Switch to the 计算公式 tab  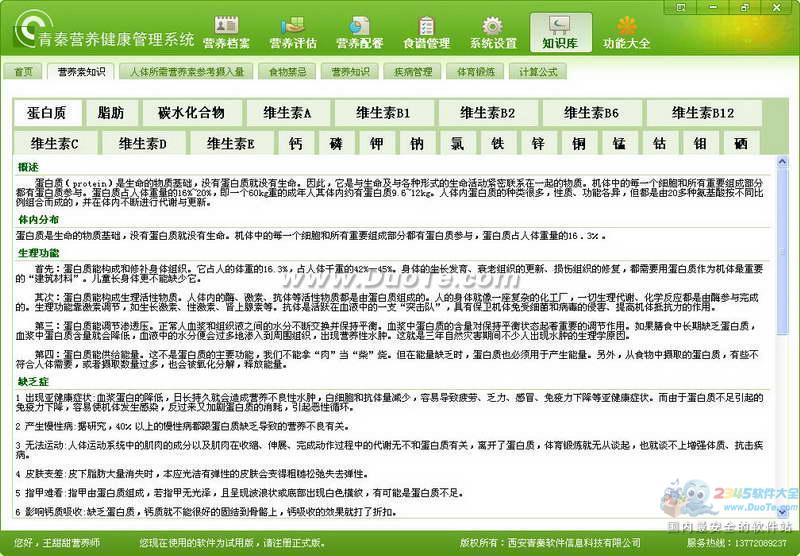pos(538,71)
